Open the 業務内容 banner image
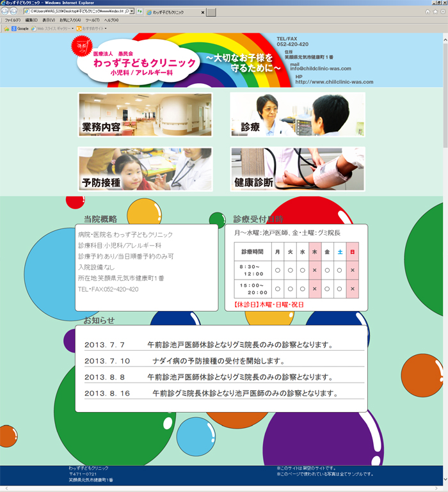 coord(145,115)
